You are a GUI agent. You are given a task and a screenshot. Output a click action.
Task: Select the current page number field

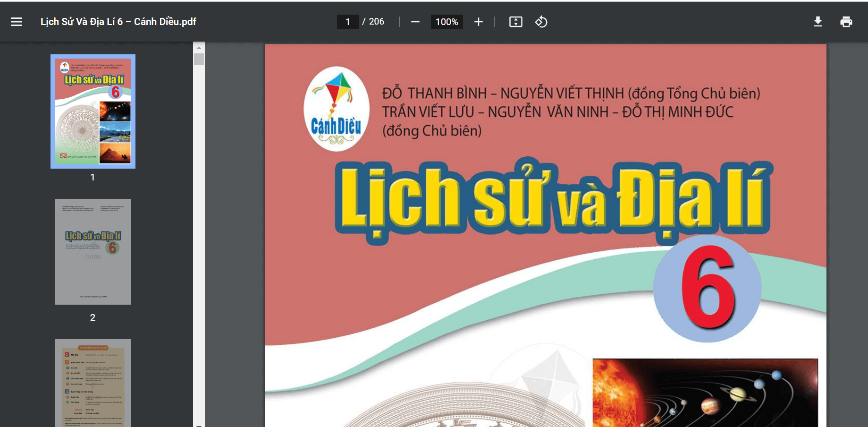click(348, 22)
